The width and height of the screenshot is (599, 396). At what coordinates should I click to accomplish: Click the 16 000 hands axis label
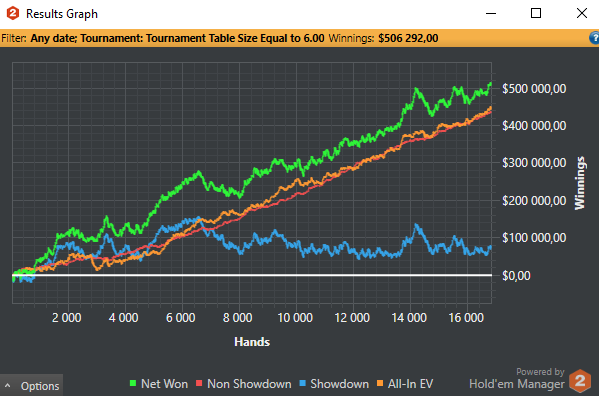pyautogui.click(x=466, y=317)
